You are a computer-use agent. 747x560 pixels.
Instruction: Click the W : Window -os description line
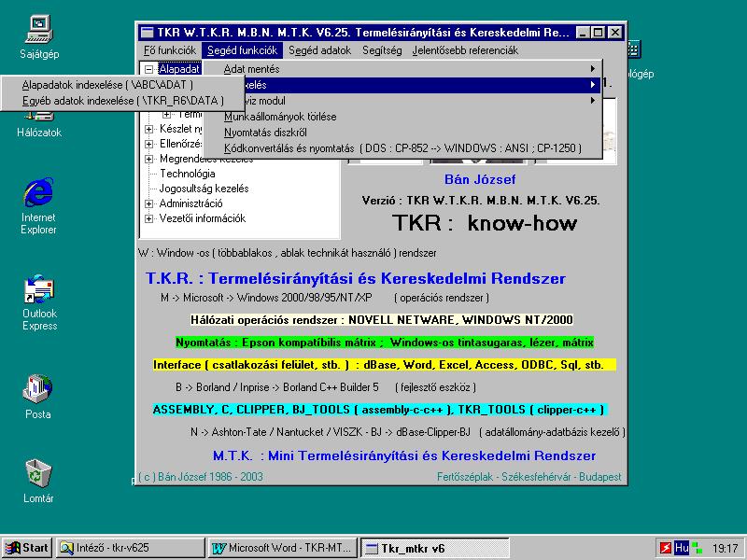pos(288,253)
